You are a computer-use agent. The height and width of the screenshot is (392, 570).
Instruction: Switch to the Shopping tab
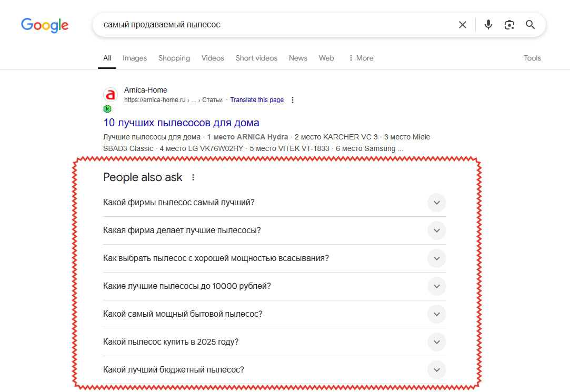tap(174, 58)
